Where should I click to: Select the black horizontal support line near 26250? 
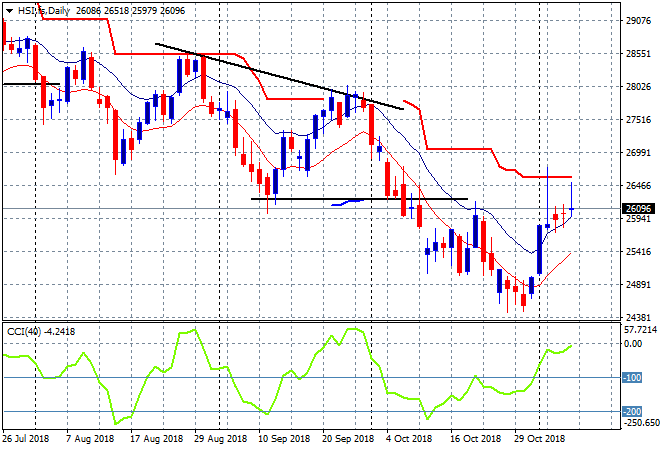coord(359,198)
